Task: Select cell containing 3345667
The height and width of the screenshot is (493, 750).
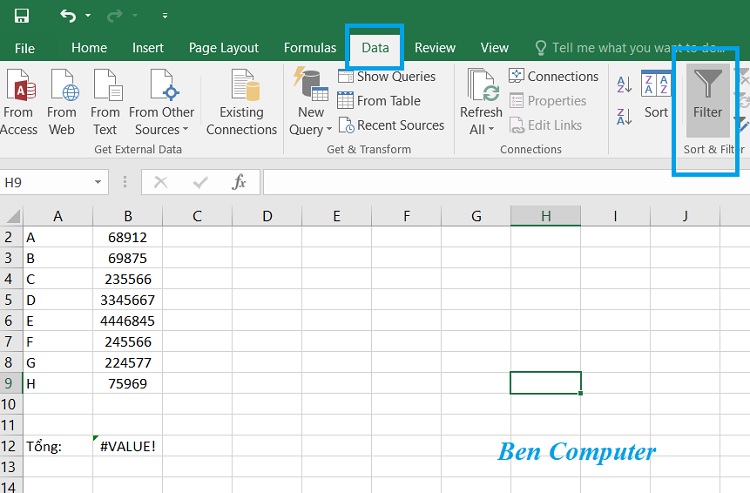Action: point(128,300)
